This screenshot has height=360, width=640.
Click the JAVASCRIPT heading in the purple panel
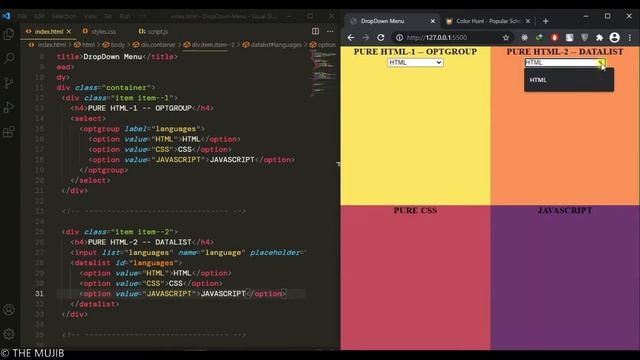[565, 211]
